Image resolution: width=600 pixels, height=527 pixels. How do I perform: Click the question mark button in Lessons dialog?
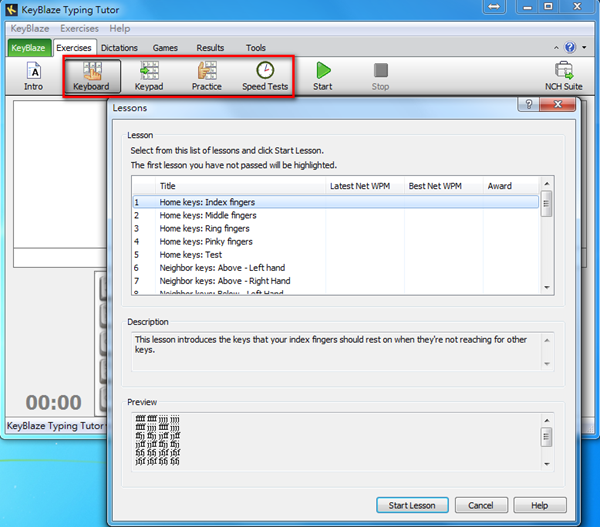(x=528, y=104)
